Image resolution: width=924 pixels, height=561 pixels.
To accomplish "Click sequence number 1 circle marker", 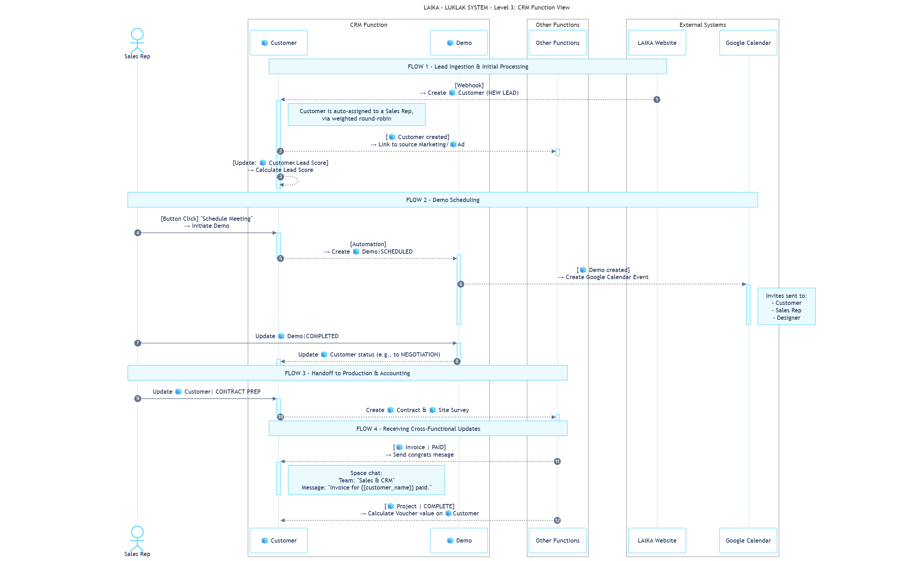I will pos(657,99).
